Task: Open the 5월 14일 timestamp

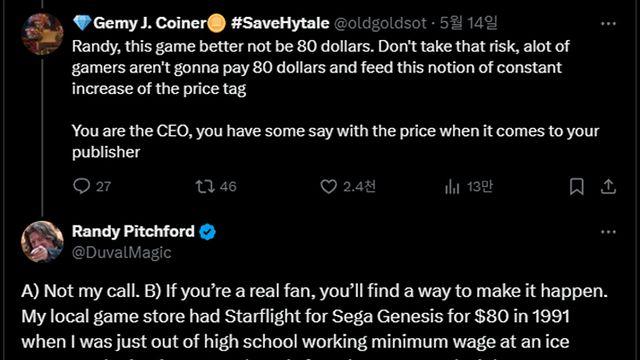Action: (x=469, y=23)
